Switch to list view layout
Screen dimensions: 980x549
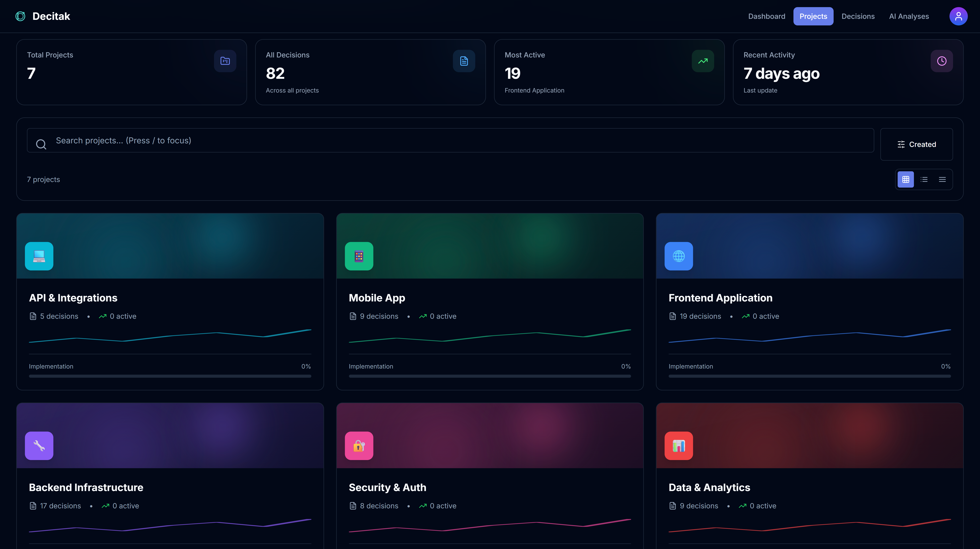tap(924, 179)
